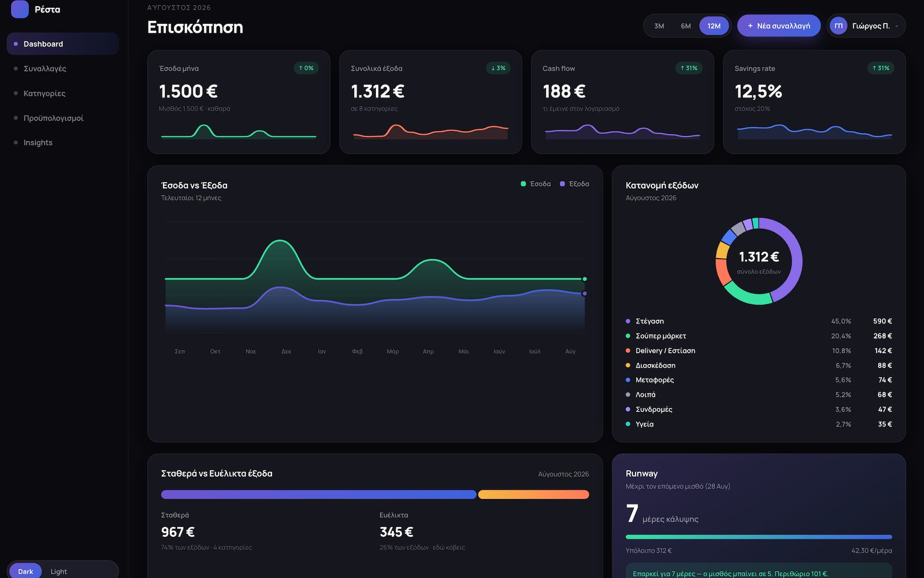The width and height of the screenshot is (924, 578).
Task: Create a new transaction with Νέα συναλλαγή
Action: [x=779, y=26]
